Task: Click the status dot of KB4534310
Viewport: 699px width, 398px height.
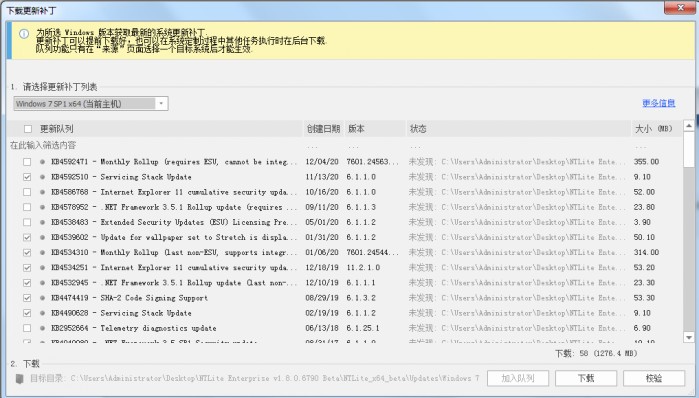Action: (42, 253)
